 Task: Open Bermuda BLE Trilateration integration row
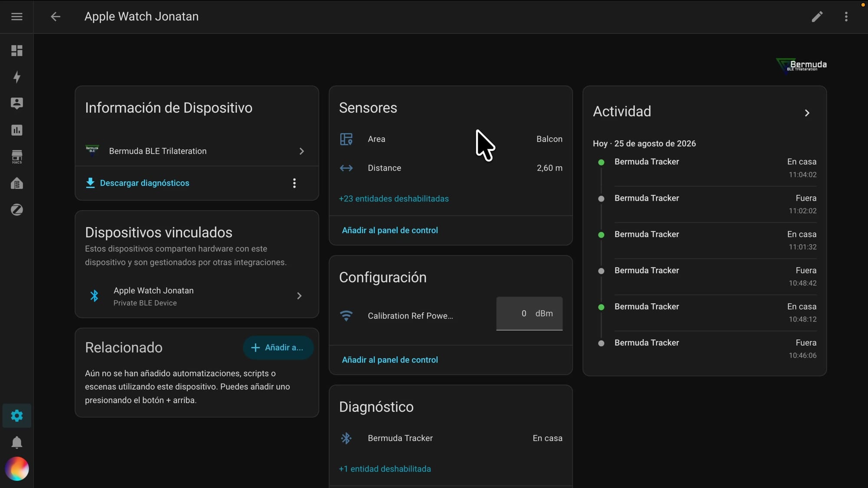click(x=197, y=151)
